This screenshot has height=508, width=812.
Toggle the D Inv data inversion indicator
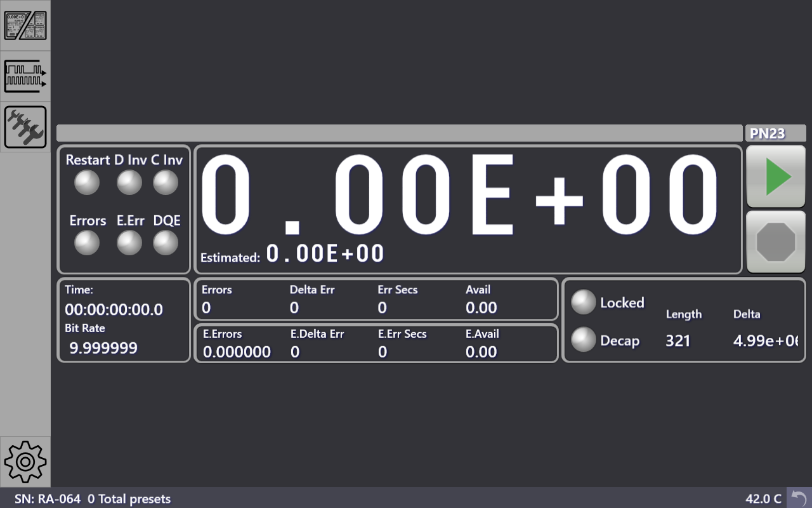coord(129,182)
